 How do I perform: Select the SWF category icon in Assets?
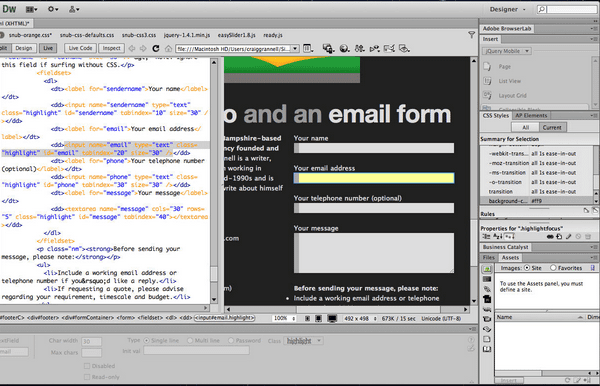click(x=487, y=299)
